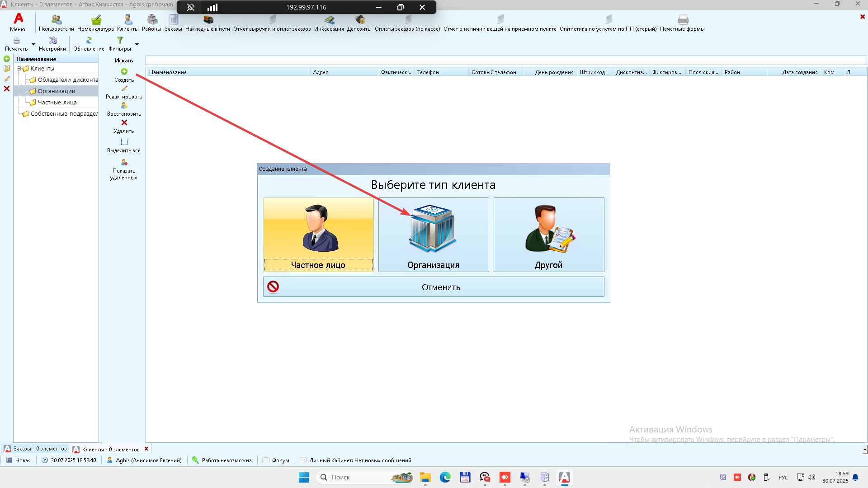This screenshot has height=488, width=868.
Task: Open Отчет выручки и оплат заказов
Action: coord(272,23)
